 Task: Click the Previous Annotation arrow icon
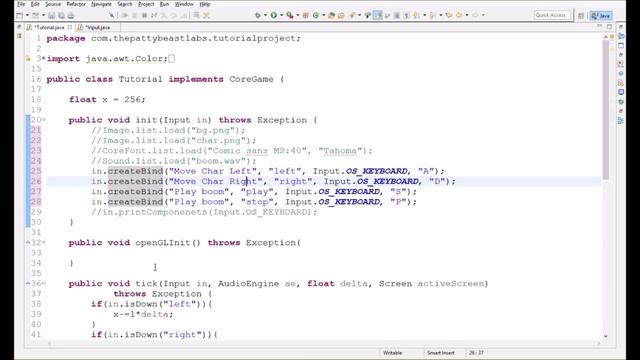[x=432, y=15]
